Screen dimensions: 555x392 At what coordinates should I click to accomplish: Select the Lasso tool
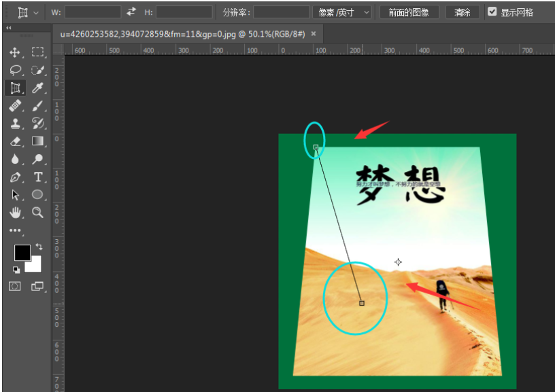[x=16, y=69]
